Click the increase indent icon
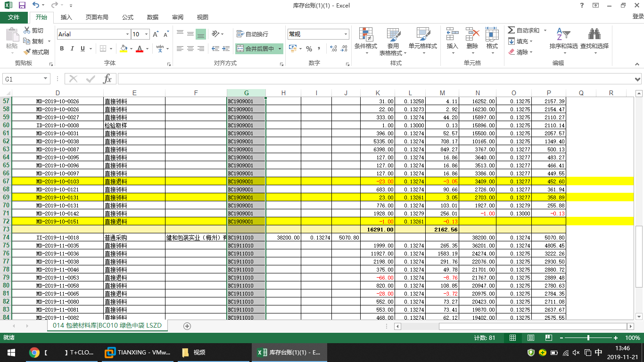This screenshot has width=644, height=362. (226, 49)
